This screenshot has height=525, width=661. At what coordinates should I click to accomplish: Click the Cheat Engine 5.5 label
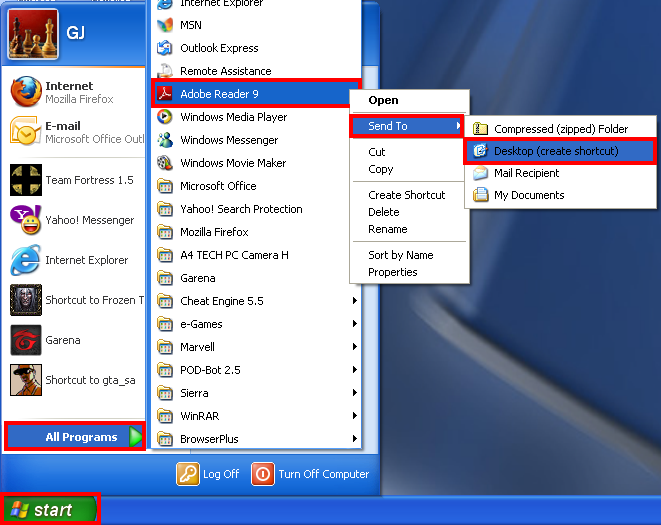click(x=222, y=301)
